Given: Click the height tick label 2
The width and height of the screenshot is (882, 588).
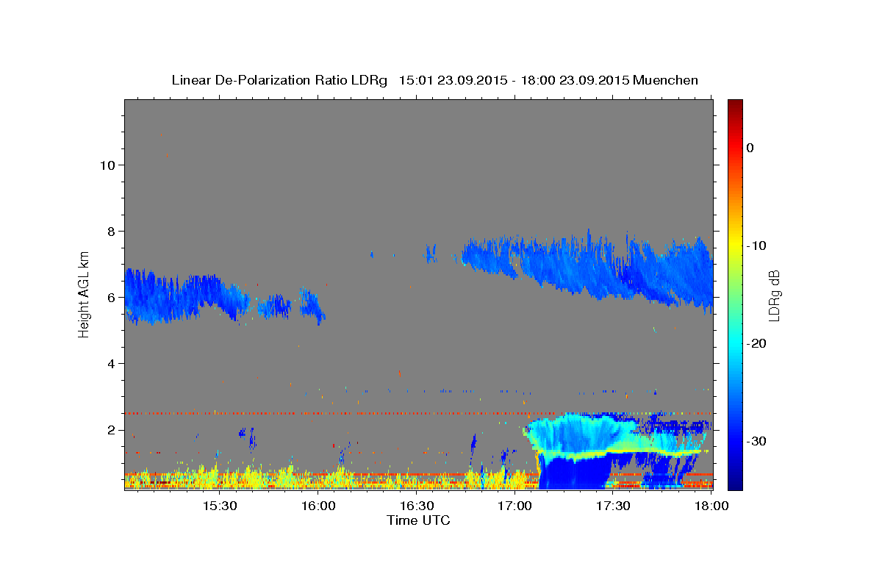Looking at the screenshot, I should click(111, 430).
